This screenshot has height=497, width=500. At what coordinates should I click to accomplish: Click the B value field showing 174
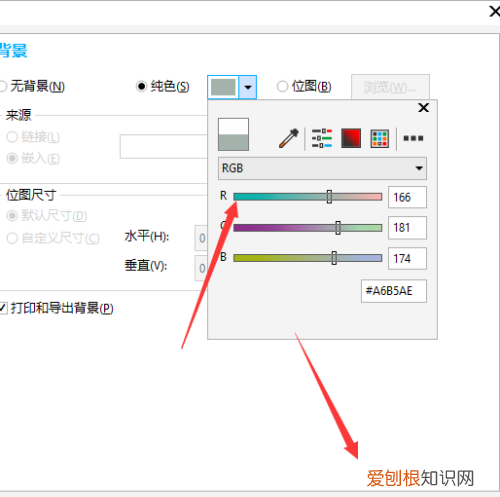pos(407,258)
